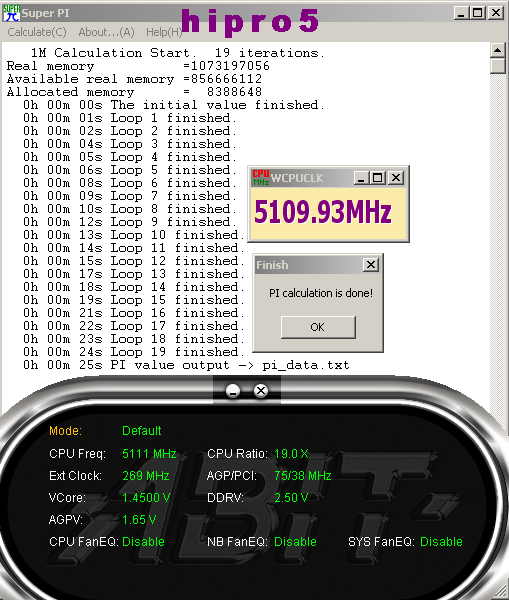Screen dimensions: 509x600
Task: Click the Ext Clock value 269 MHz
Action: [146, 476]
